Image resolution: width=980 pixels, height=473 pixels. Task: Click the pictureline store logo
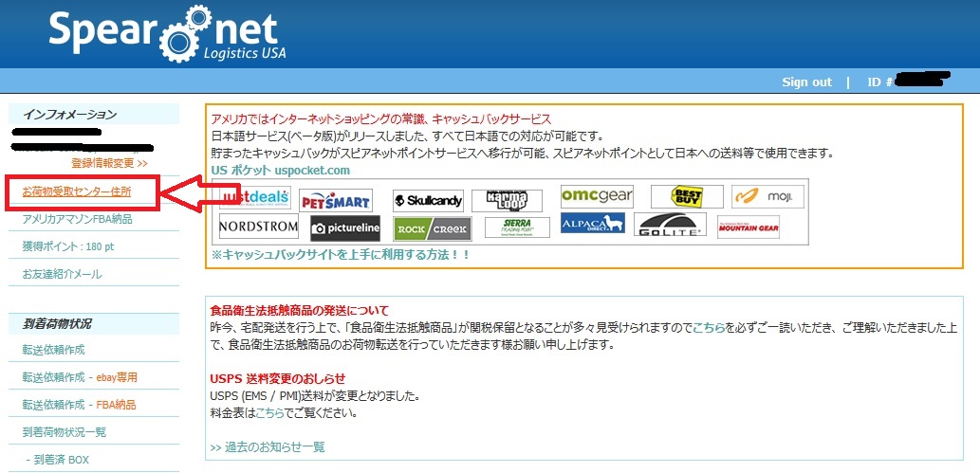[345, 228]
